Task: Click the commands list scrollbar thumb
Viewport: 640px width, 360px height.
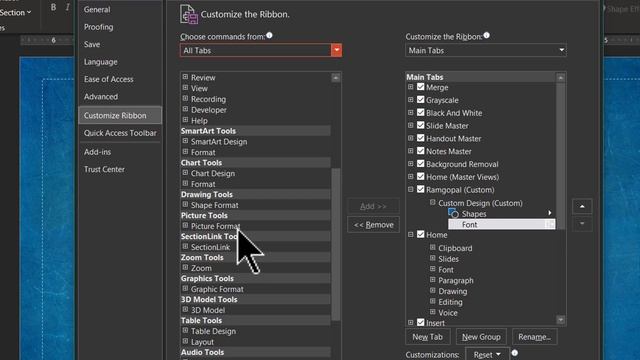Action: 336,244
